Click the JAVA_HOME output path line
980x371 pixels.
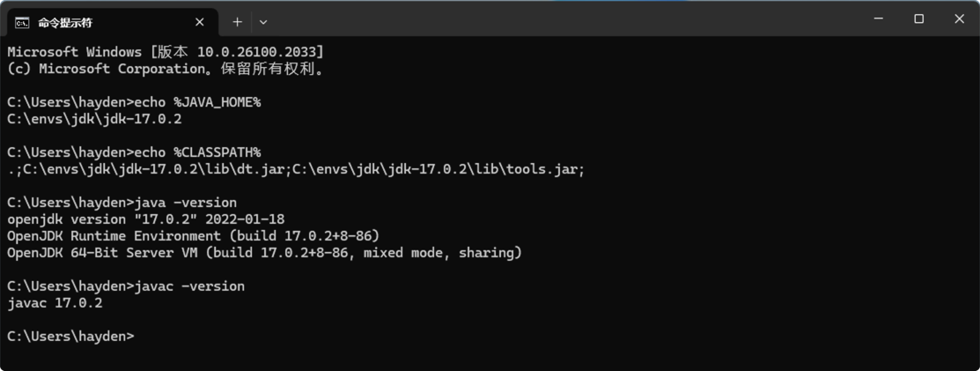[x=94, y=119]
